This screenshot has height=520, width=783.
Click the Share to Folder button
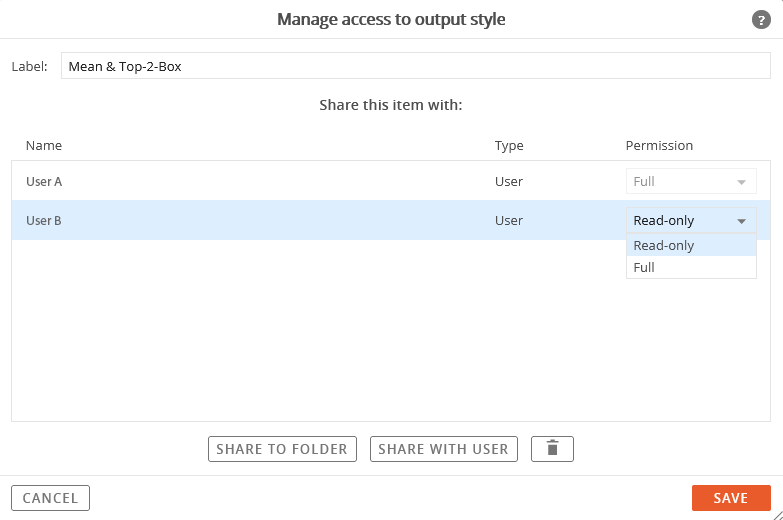pos(282,449)
